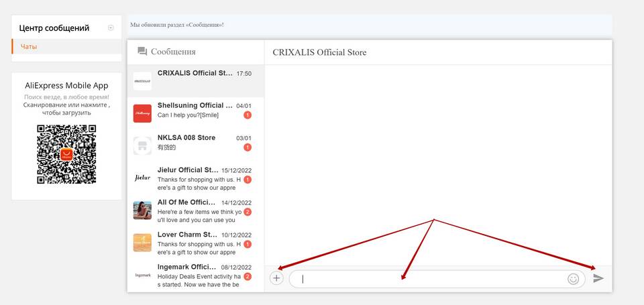Click the CRIXALIS Official Store chat header

tap(319, 52)
